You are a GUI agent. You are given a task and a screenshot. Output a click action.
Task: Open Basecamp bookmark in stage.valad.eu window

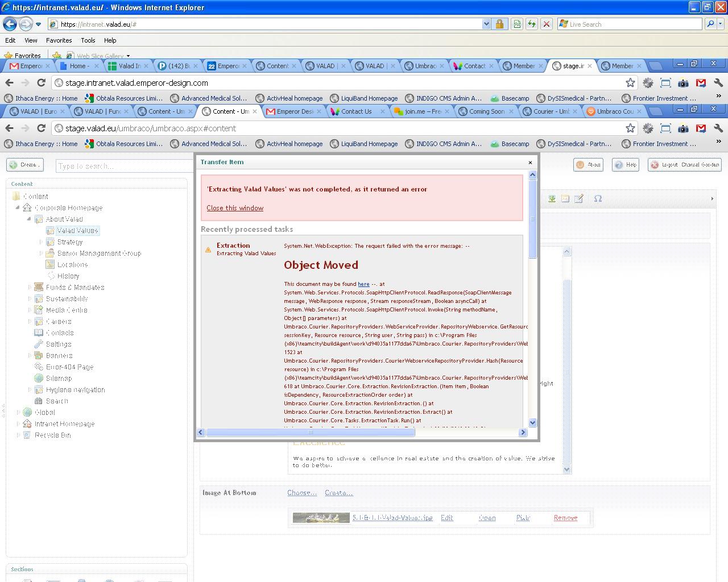tap(510, 144)
